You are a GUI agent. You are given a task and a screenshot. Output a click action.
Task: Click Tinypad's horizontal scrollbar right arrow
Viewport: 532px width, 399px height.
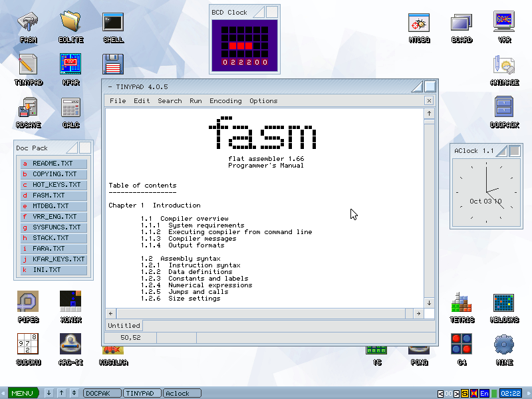coord(418,313)
